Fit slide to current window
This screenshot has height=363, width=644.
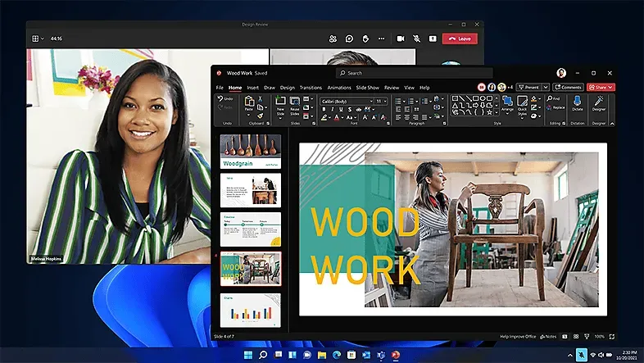[612, 336]
